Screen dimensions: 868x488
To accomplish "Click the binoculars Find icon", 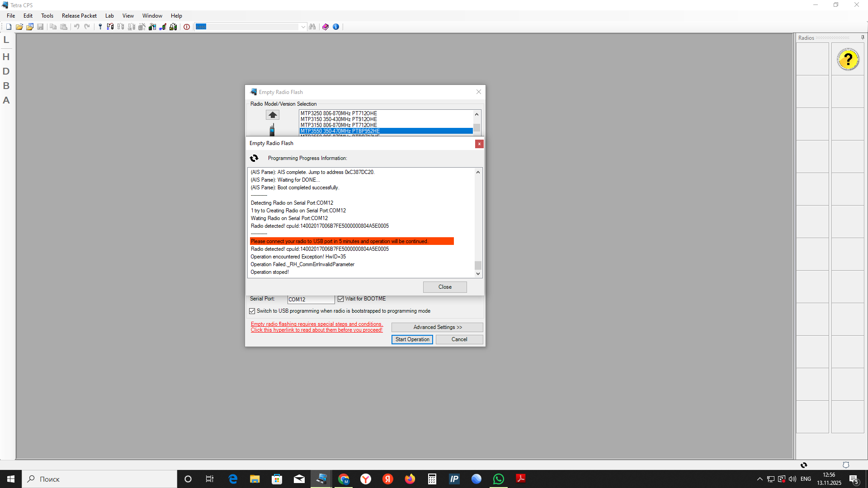I will (312, 27).
